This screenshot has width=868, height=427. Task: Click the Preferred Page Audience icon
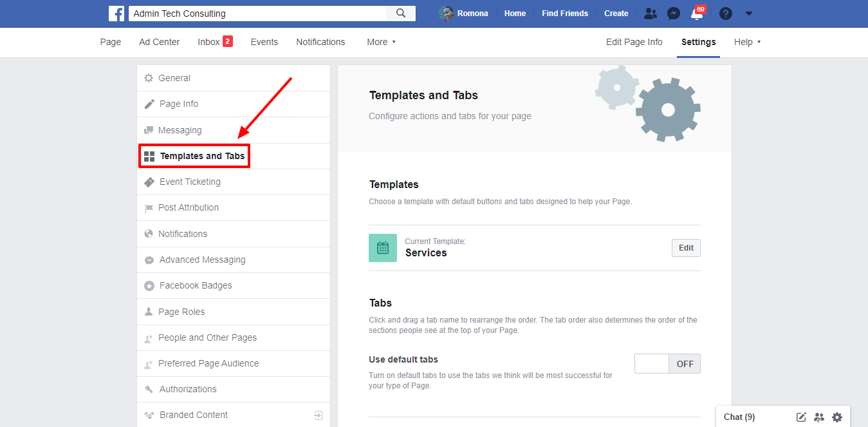pyautogui.click(x=149, y=364)
